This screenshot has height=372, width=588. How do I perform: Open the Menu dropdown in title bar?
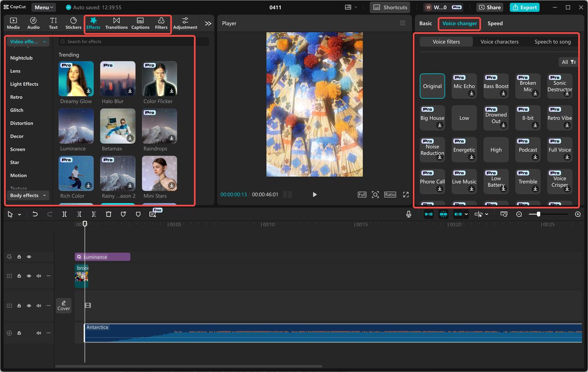pos(43,7)
